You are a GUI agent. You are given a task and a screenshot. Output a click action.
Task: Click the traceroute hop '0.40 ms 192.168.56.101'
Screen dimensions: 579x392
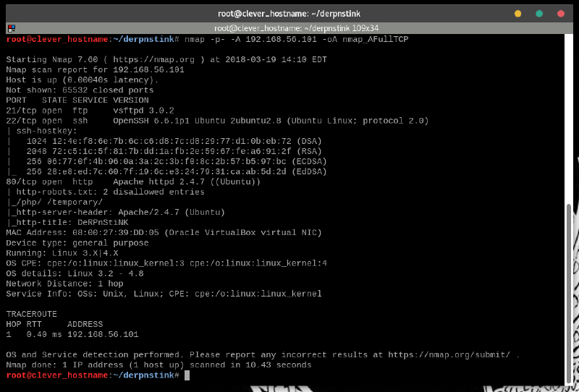[x=83, y=334]
